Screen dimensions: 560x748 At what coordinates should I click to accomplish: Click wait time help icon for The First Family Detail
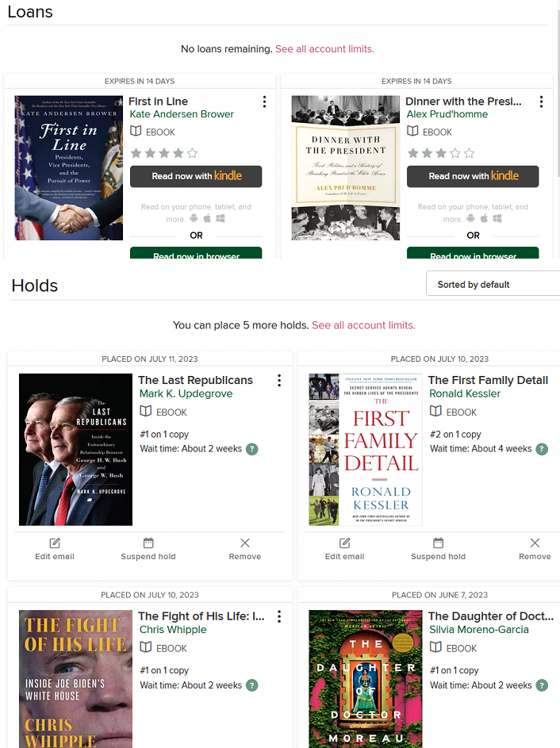pyautogui.click(x=542, y=449)
